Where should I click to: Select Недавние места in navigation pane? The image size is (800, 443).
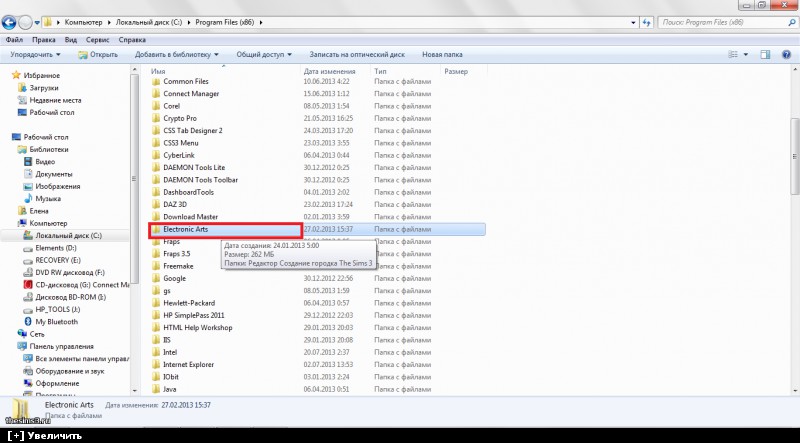click(55, 100)
